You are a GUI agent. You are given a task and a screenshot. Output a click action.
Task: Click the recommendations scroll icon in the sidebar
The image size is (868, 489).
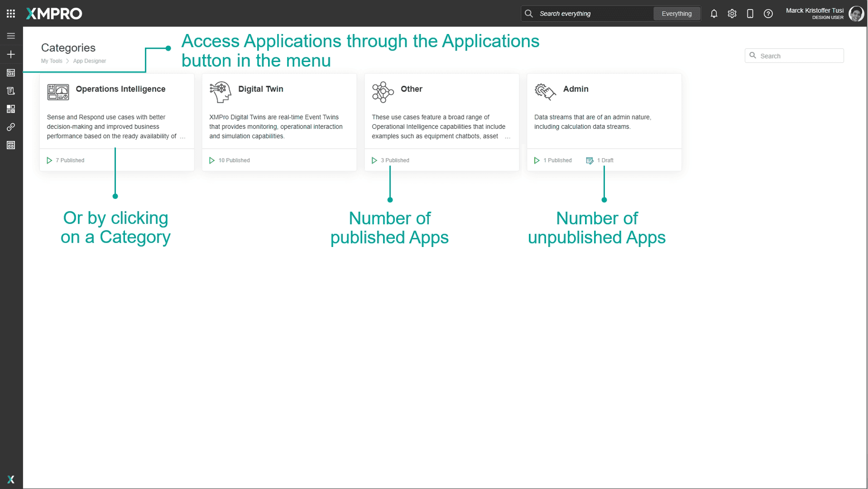click(11, 91)
